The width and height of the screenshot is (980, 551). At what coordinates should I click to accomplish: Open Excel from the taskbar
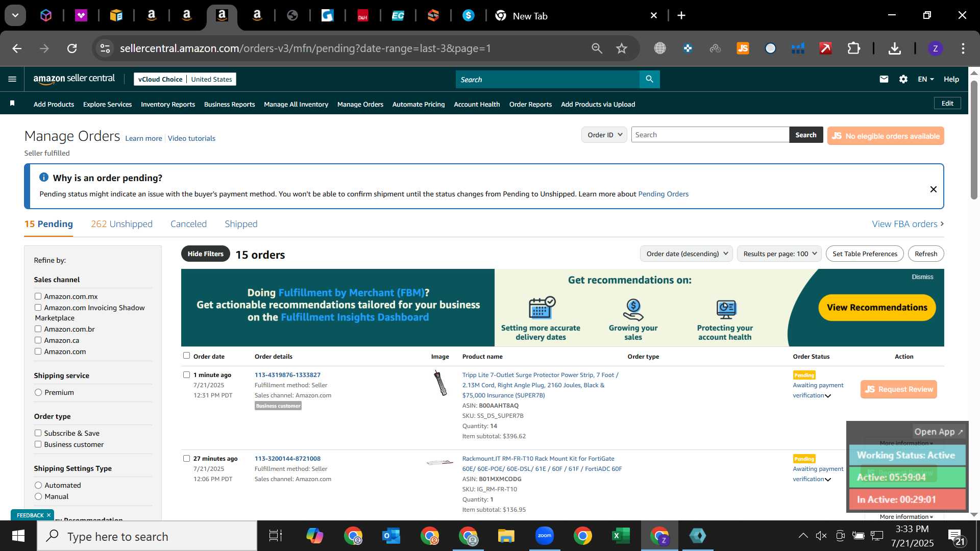coord(621,536)
